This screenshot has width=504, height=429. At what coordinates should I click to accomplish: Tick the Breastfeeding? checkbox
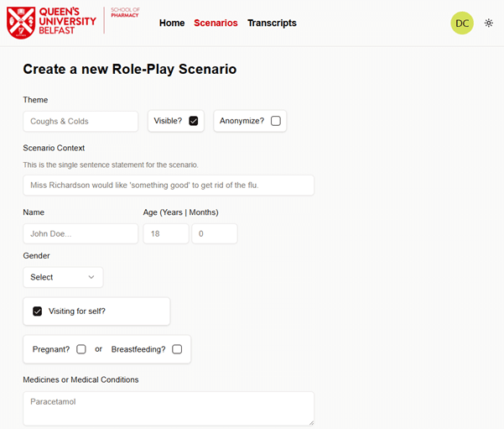pyautogui.click(x=177, y=349)
